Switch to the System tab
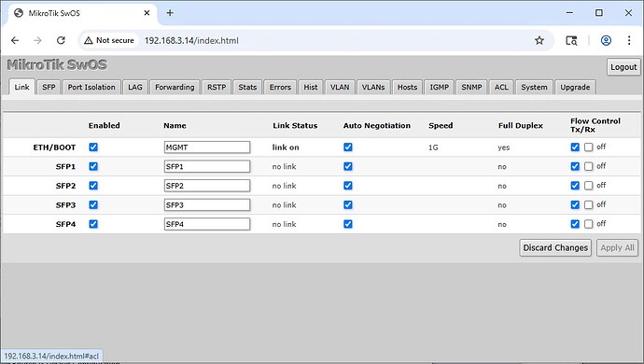The width and height of the screenshot is (644, 364). (x=534, y=87)
